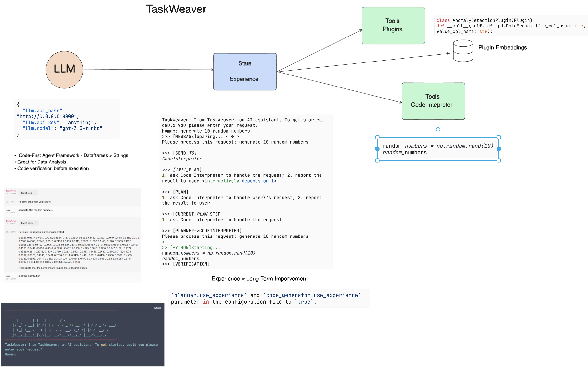Select the Tools Code Interpreter green box

[x=433, y=101]
